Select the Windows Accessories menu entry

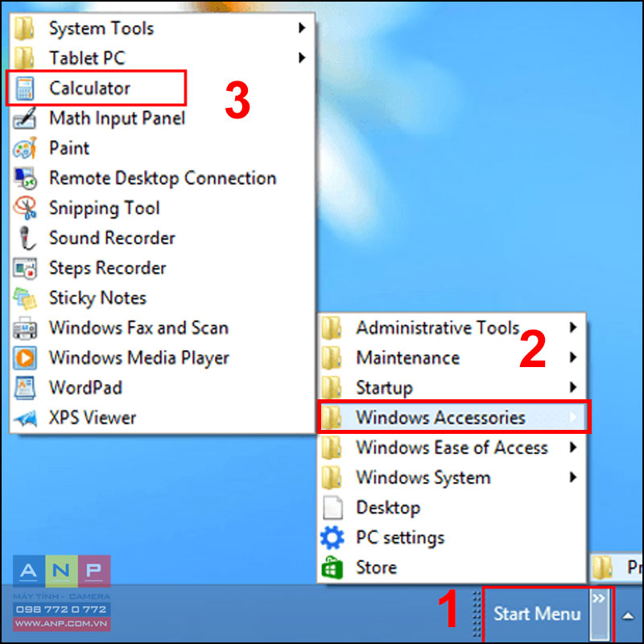(452, 417)
